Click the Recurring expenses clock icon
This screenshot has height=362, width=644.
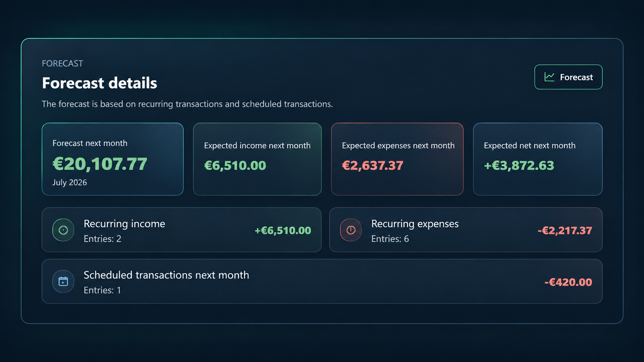(351, 230)
